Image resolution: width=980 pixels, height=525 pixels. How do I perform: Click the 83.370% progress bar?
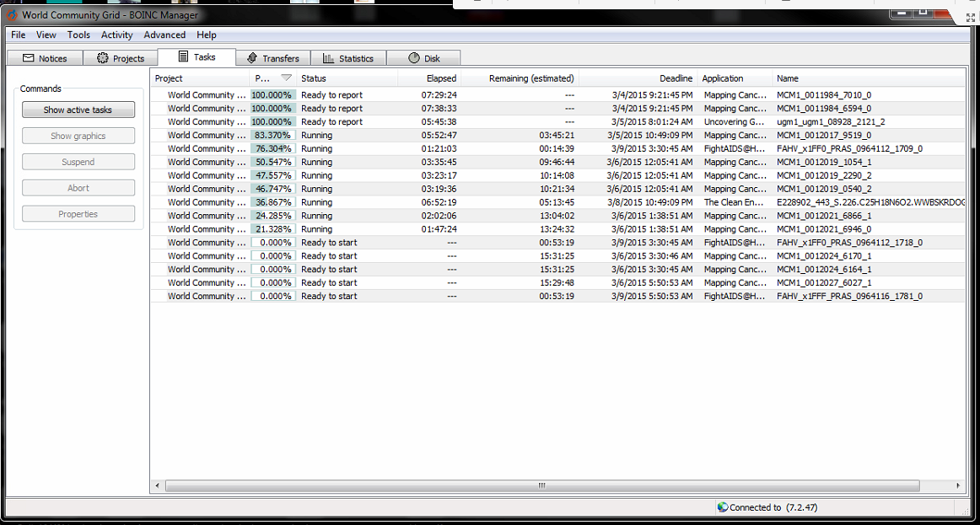click(x=273, y=135)
